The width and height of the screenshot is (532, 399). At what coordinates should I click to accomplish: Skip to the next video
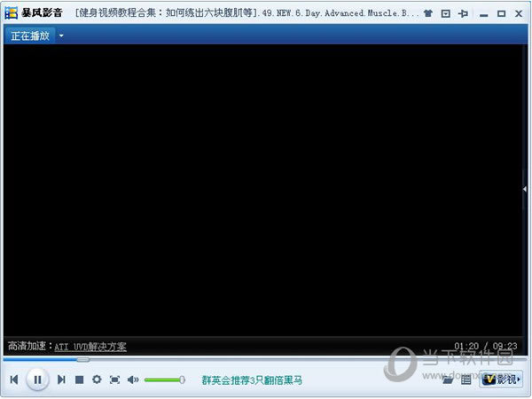(61, 379)
